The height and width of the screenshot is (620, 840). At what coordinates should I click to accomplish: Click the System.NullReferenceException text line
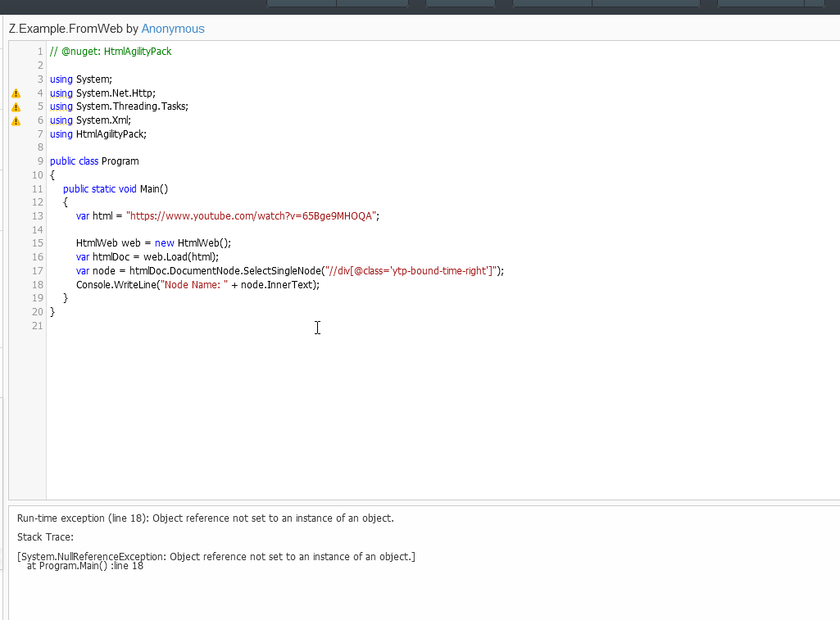click(x=216, y=556)
